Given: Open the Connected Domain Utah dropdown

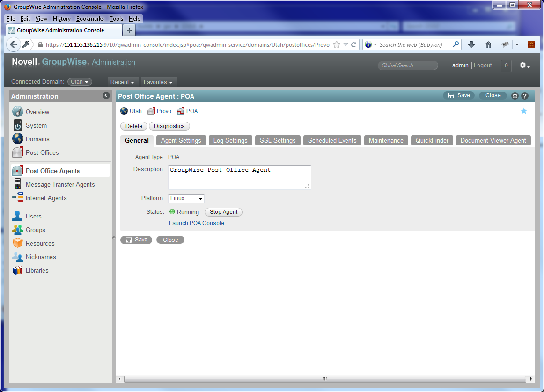Looking at the screenshot, I should [x=80, y=82].
